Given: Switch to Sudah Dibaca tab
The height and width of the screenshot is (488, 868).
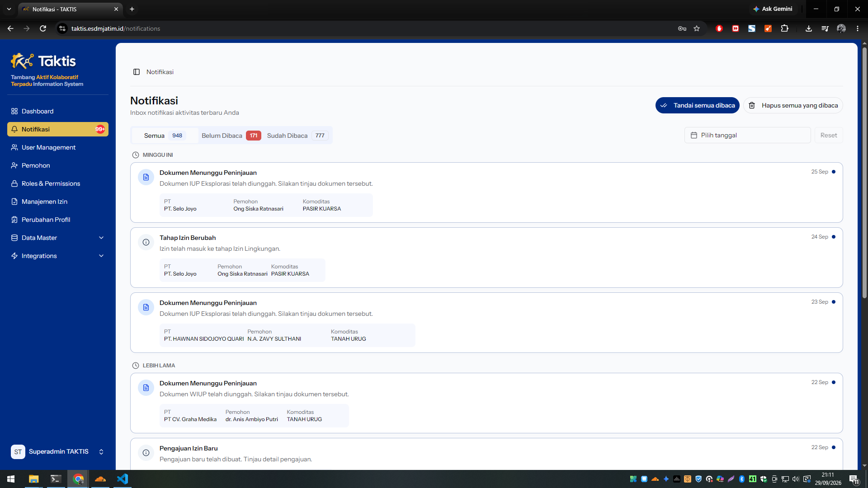Looking at the screenshot, I should tap(297, 136).
